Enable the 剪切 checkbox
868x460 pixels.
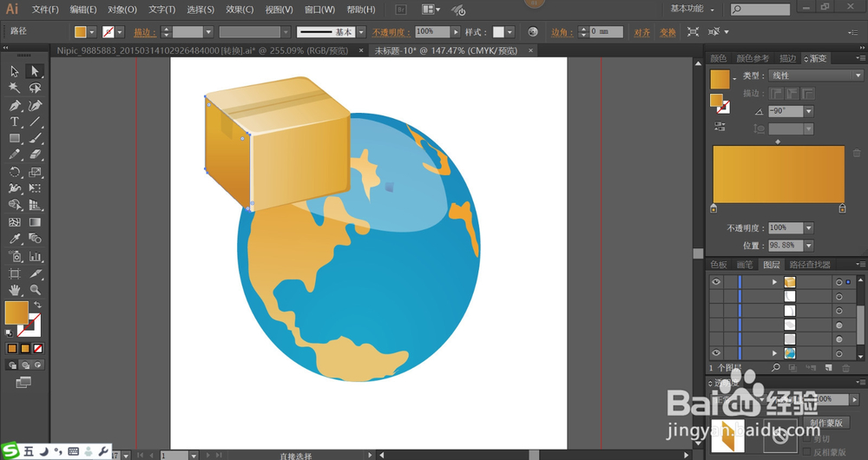[806, 439]
